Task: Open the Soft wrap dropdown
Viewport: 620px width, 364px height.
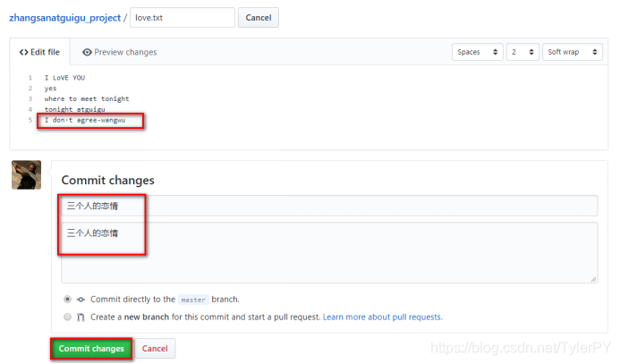Action: pyautogui.click(x=573, y=52)
